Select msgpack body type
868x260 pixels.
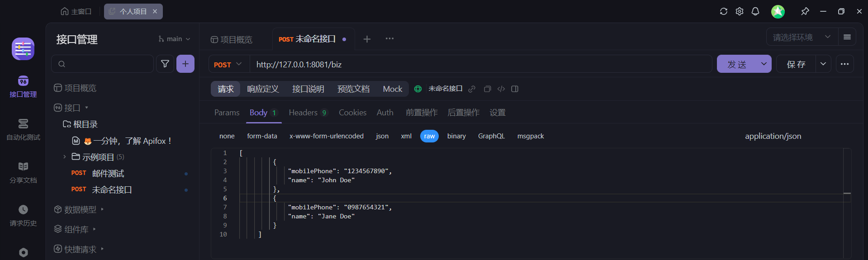click(x=531, y=136)
